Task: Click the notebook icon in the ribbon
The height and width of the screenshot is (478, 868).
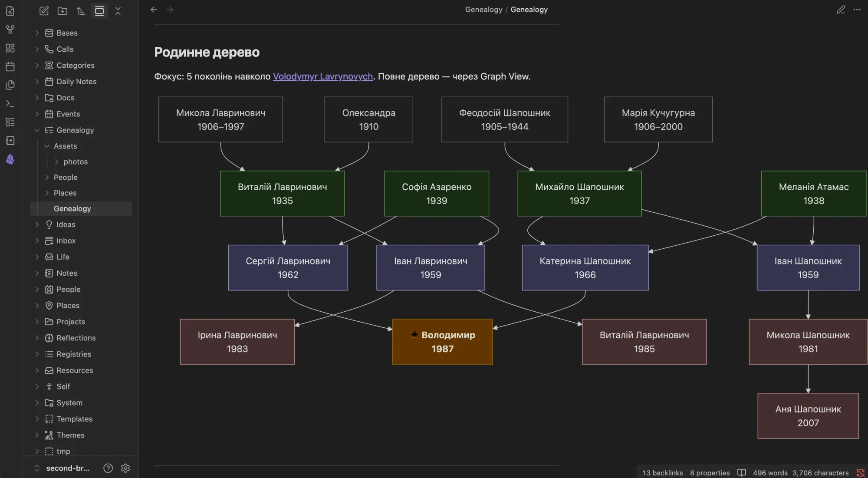Action: [x=10, y=141]
